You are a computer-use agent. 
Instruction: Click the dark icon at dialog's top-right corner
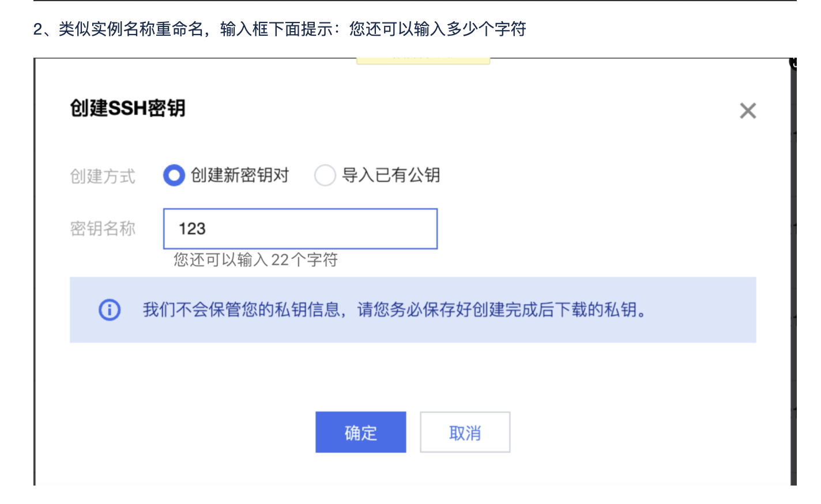[793, 63]
